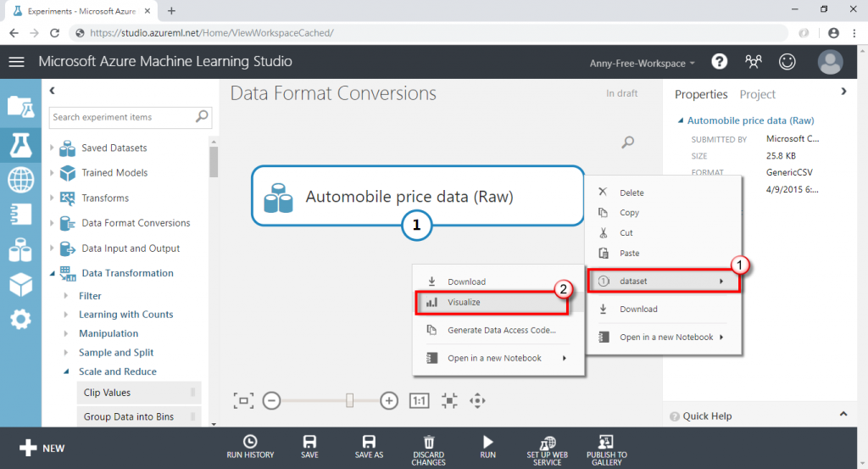The image size is (868, 469).
Task: Click the zoom in plus button
Action: [x=389, y=400]
